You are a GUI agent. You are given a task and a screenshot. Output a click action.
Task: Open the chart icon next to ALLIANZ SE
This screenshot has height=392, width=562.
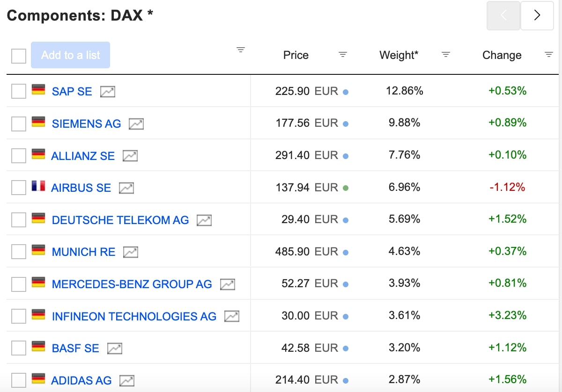click(130, 156)
